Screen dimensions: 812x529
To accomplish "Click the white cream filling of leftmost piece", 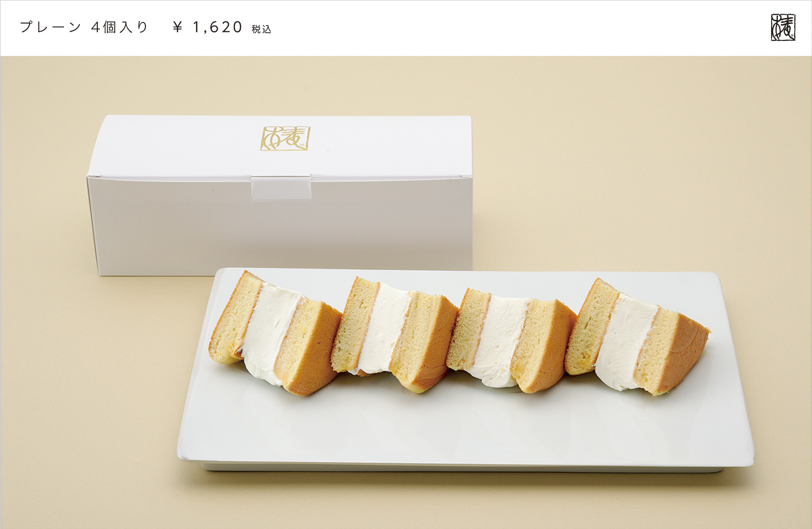I will click(269, 330).
